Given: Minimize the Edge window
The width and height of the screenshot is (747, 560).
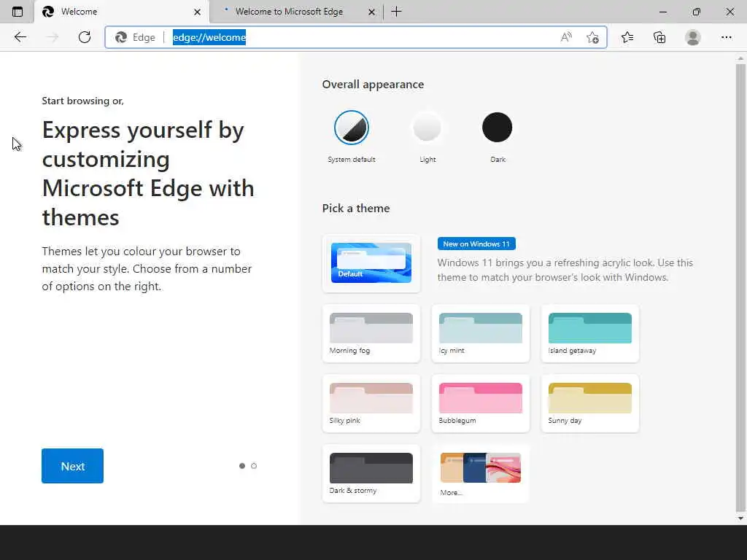Looking at the screenshot, I should [662, 12].
